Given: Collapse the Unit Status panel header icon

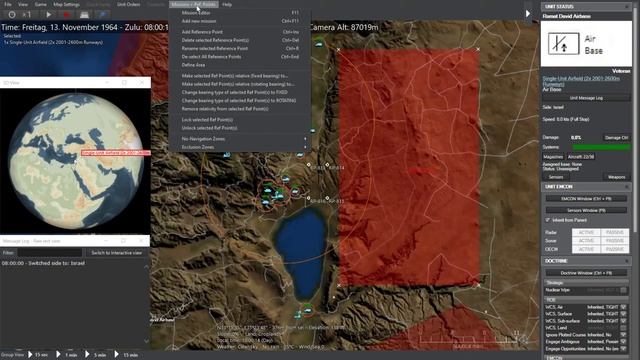Looking at the screenshot, I should click(x=627, y=7).
